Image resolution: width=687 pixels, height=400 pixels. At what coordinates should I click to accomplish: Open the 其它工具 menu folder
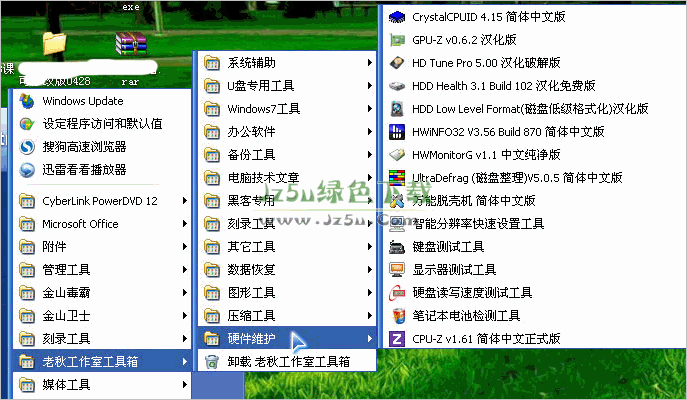pos(287,247)
